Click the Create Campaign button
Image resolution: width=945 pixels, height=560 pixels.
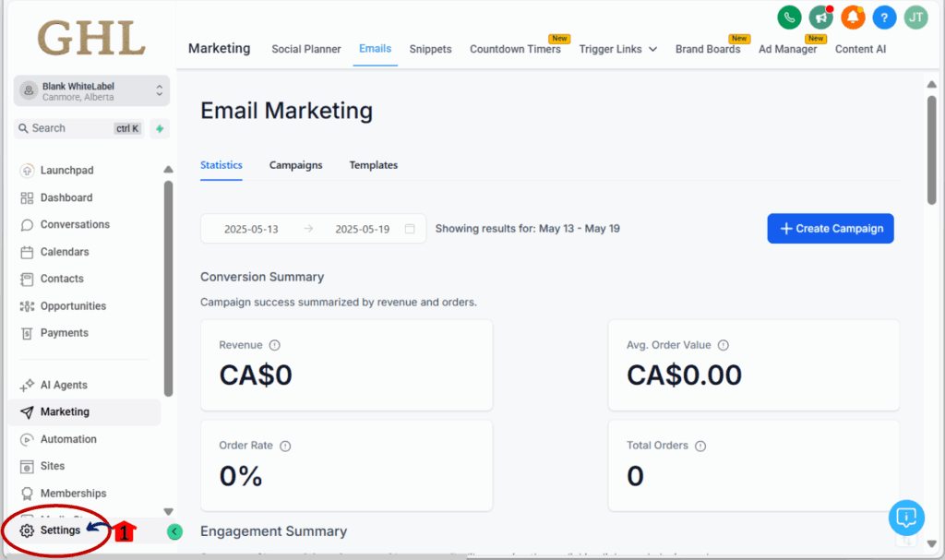coord(830,229)
